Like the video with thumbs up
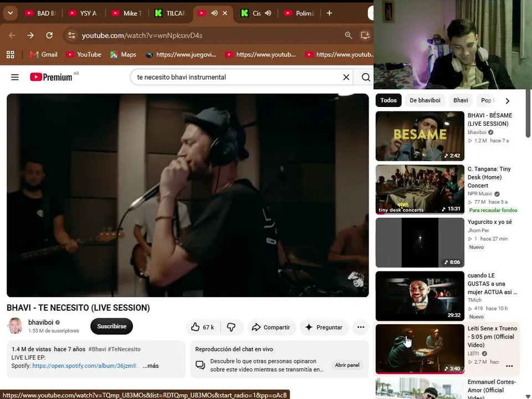 [x=203, y=328]
